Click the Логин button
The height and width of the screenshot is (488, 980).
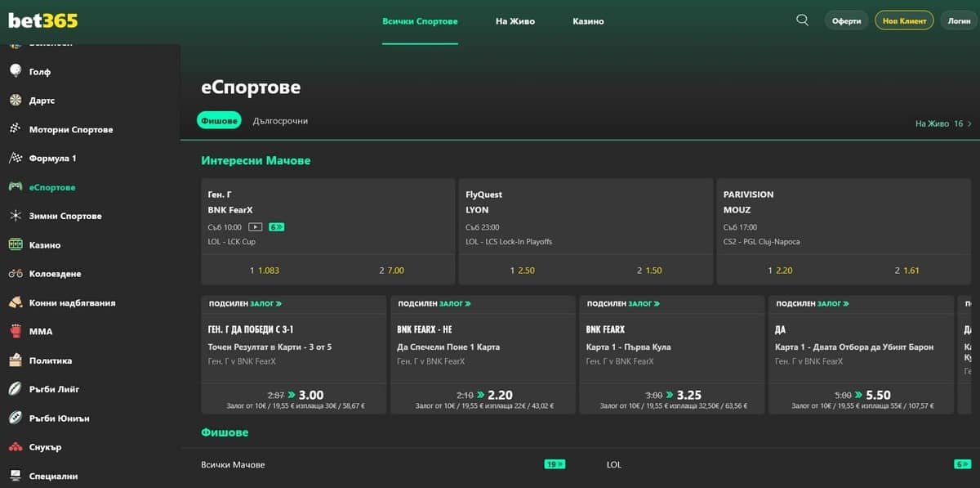[959, 20]
